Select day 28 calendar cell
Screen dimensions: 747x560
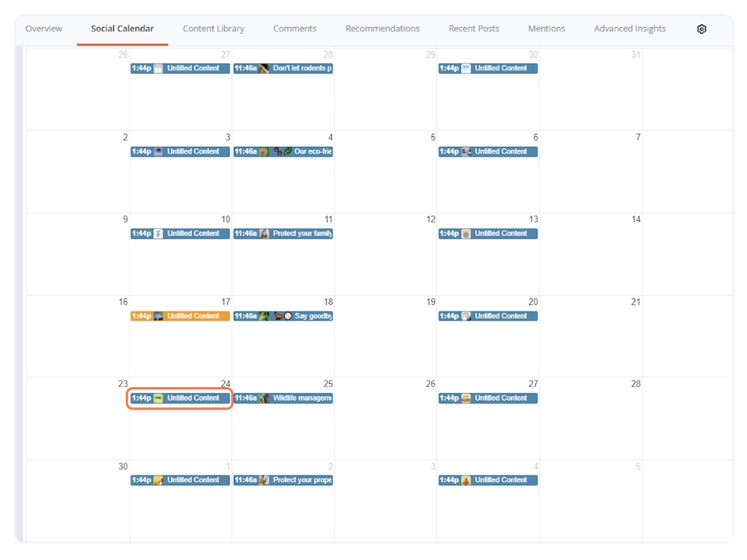pos(591,419)
